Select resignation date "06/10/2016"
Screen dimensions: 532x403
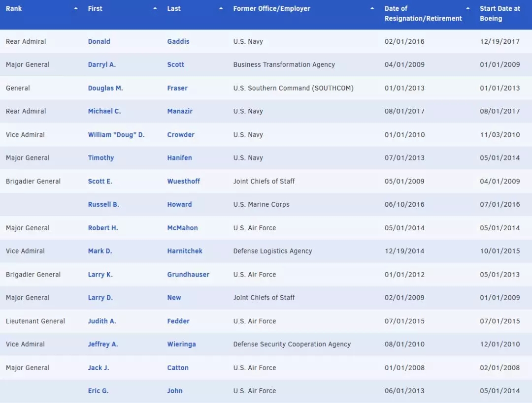[404, 204]
